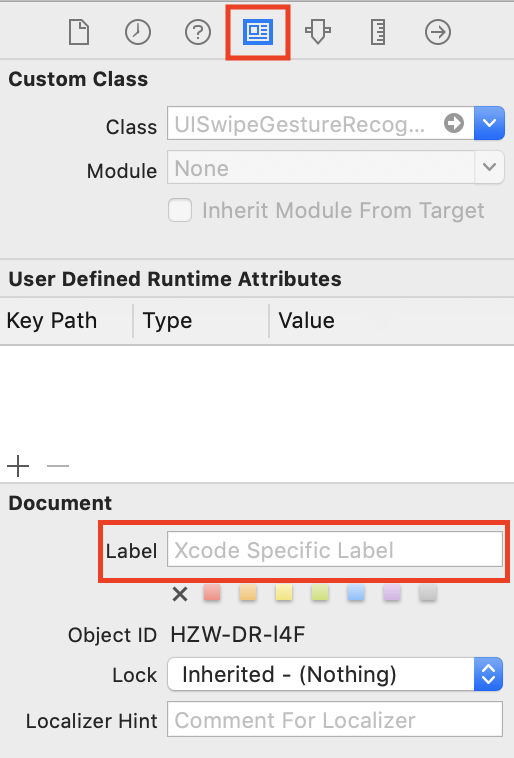Enable Inherit Module From Target checkbox

point(180,210)
